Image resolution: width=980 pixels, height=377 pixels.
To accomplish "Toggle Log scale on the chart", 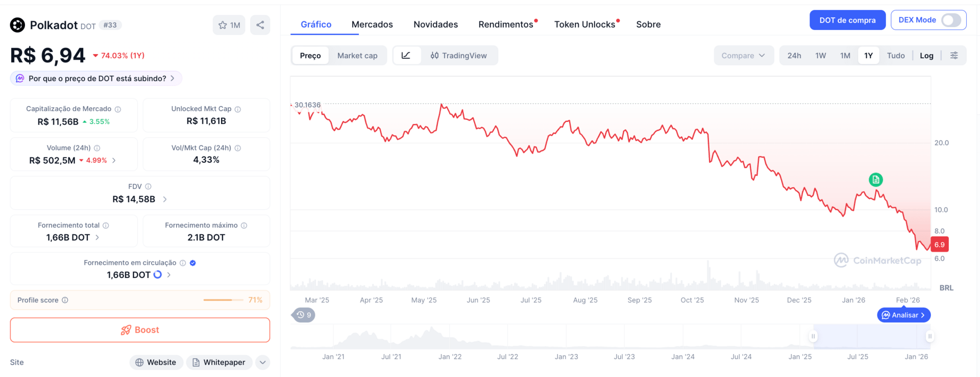I will pos(926,56).
